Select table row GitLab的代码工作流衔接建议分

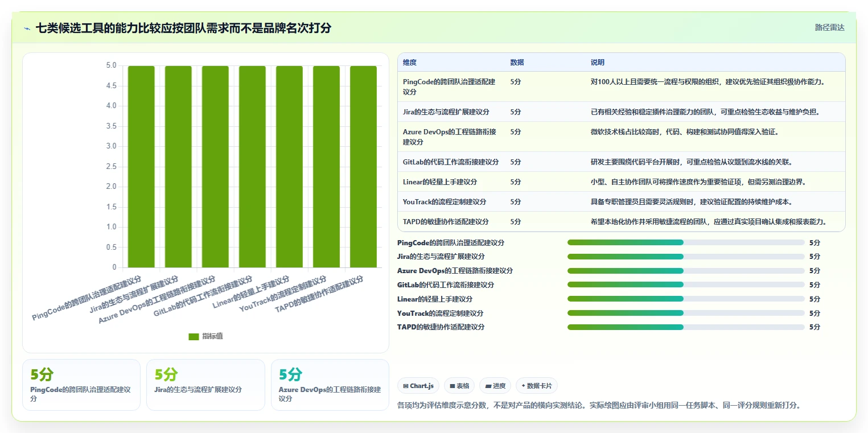coord(622,162)
